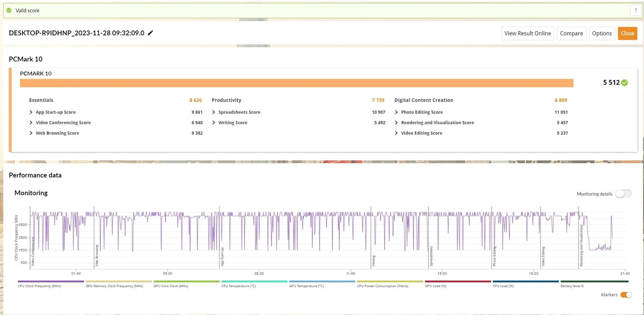Image resolution: width=644 pixels, height=315 pixels.
Task: Select GPU Memory Clock Frequency legend
Action: (119, 281)
